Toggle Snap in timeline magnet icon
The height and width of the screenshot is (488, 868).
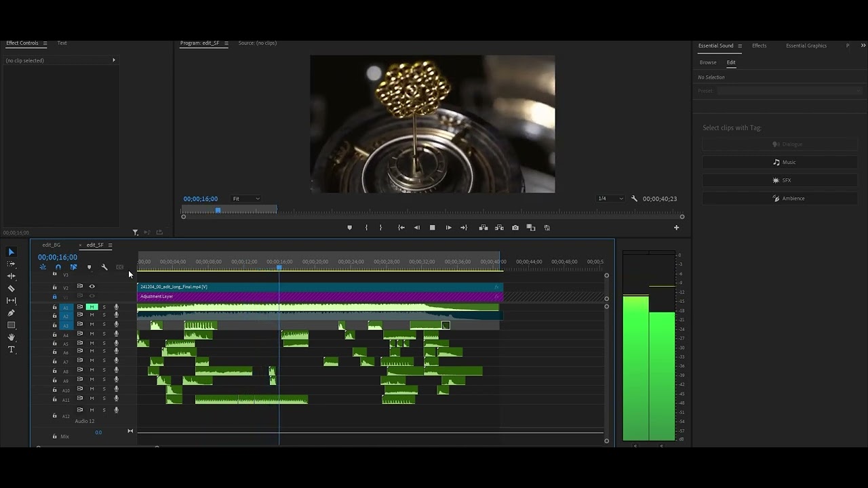click(58, 267)
